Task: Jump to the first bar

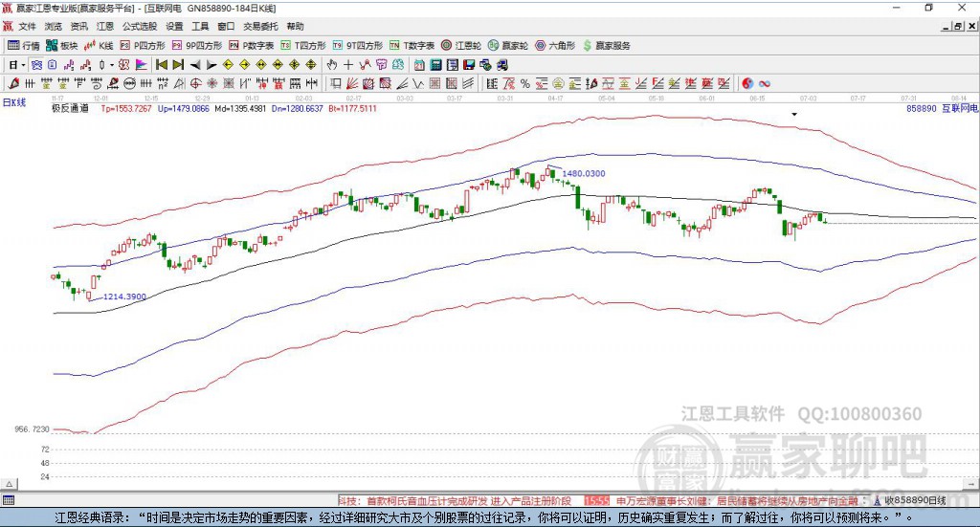Action: pyautogui.click(x=161, y=65)
